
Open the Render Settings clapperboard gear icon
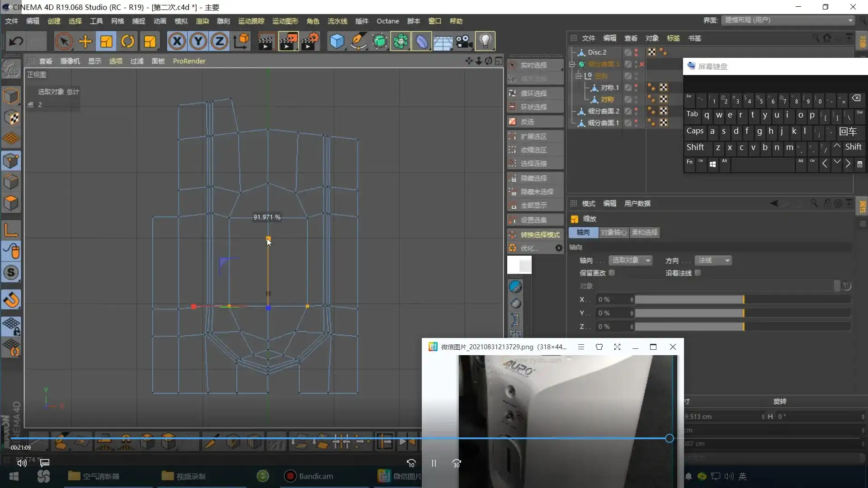coord(310,42)
